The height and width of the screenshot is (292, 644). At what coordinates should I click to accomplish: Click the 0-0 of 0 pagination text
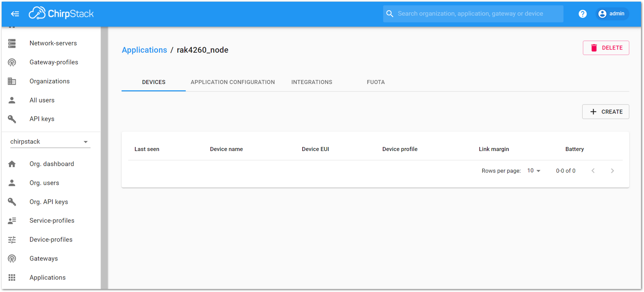(566, 171)
